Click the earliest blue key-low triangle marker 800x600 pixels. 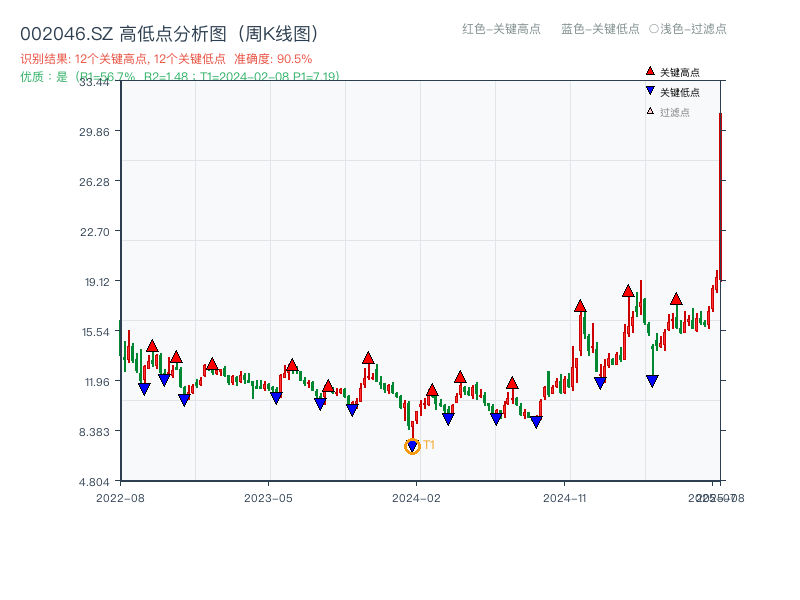[x=144, y=389]
